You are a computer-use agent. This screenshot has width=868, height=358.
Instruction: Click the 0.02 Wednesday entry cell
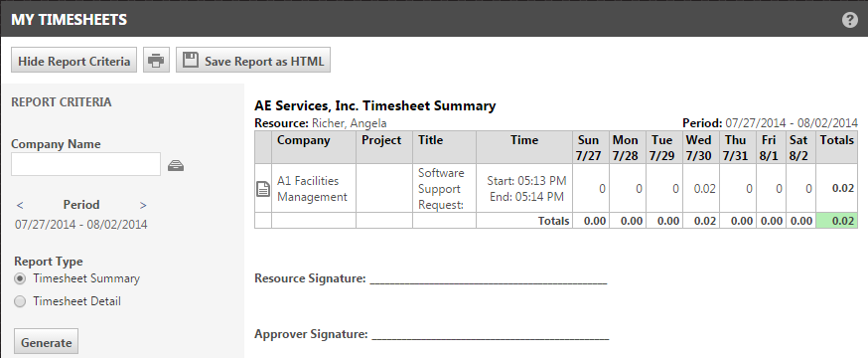pos(700,188)
